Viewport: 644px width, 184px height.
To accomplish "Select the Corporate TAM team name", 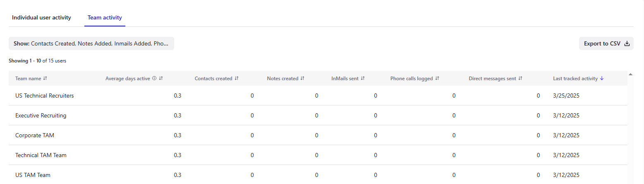I will [x=35, y=135].
